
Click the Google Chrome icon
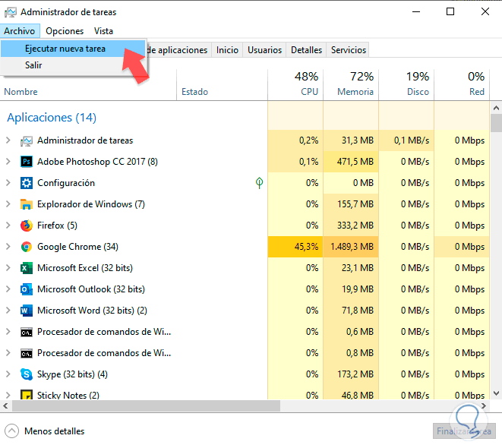[x=27, y=247]
